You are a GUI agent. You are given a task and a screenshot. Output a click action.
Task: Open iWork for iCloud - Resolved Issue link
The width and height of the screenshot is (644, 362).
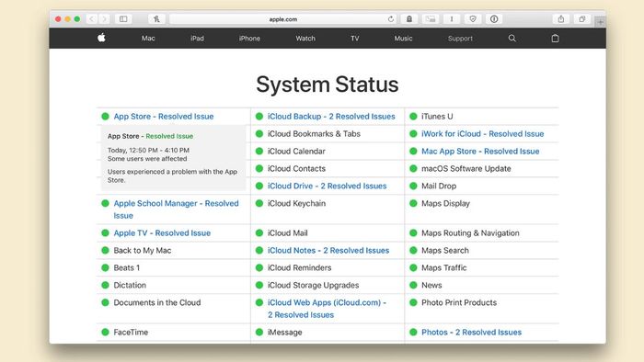(x=482, y=133)
